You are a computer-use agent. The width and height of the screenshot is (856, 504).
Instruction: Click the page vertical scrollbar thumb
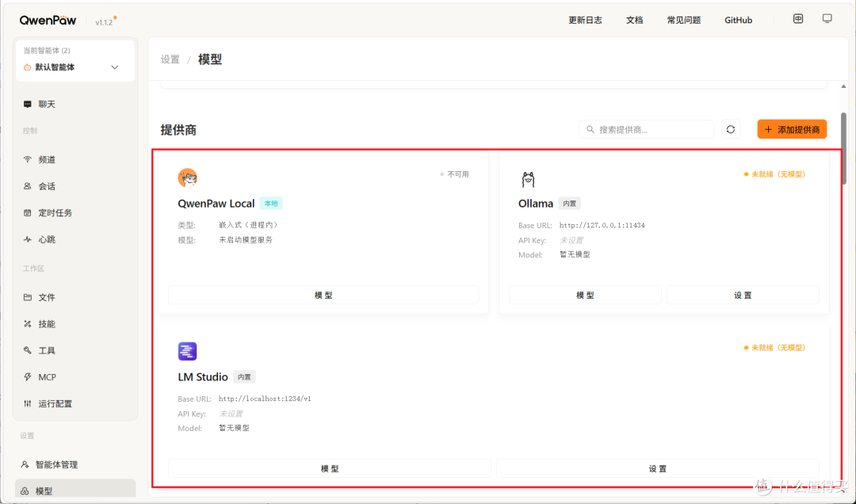click(843, 148)
